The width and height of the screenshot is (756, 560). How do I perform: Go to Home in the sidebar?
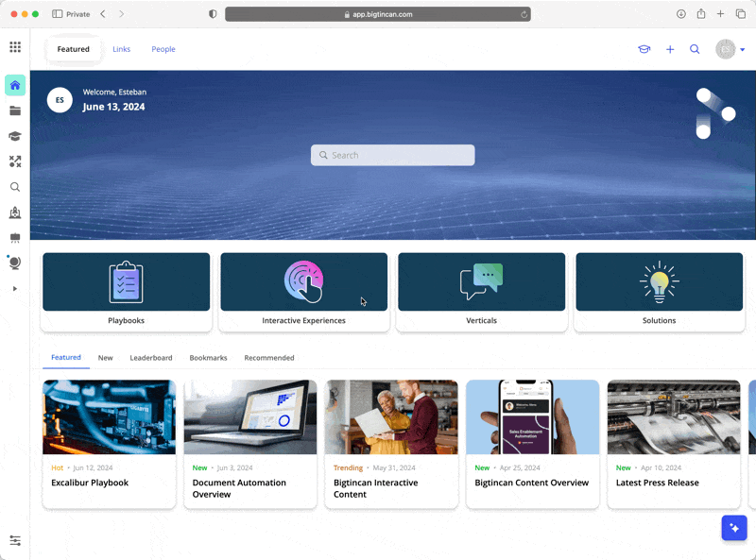point(15,85)
